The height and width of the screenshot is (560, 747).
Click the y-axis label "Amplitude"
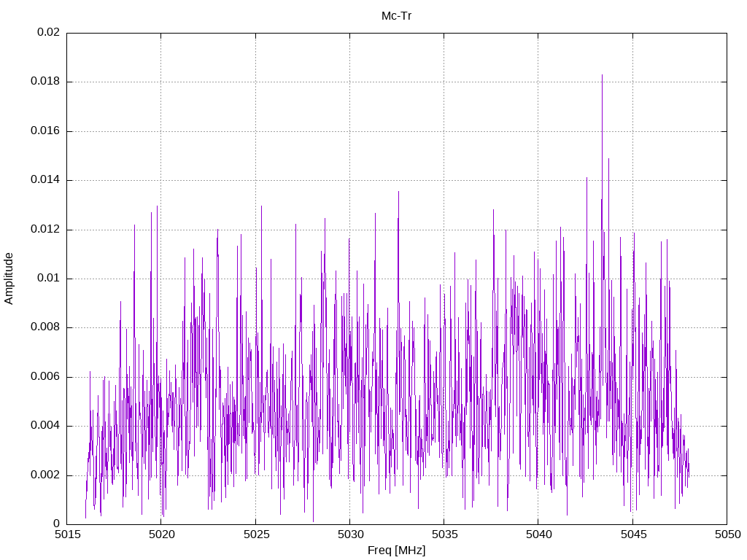point(9,279)
